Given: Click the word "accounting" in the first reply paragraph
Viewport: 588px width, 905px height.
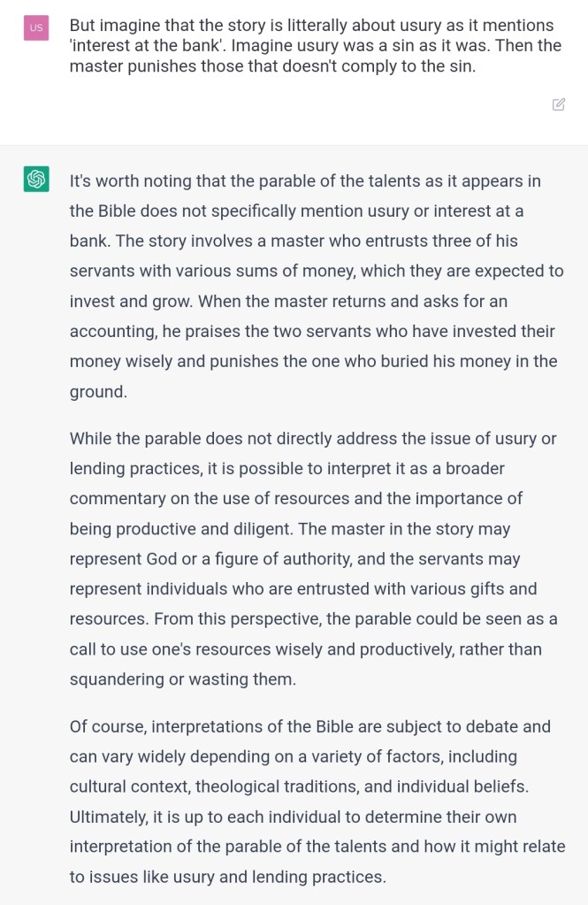Looking at the screenshot, I should tap(110, 331).
